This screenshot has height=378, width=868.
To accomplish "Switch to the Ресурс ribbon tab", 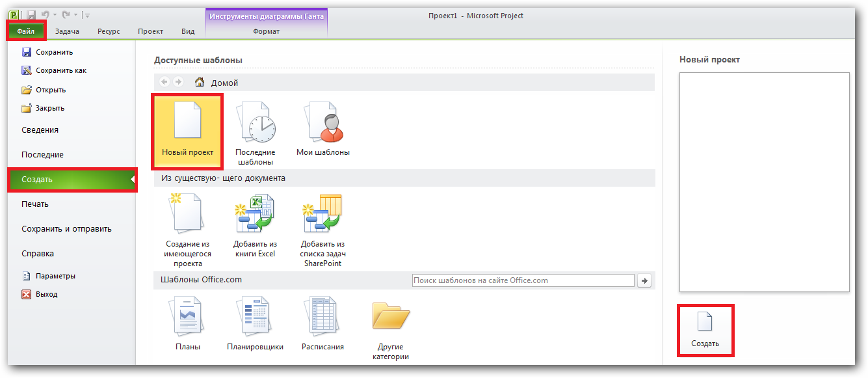I will coord(109,31).
